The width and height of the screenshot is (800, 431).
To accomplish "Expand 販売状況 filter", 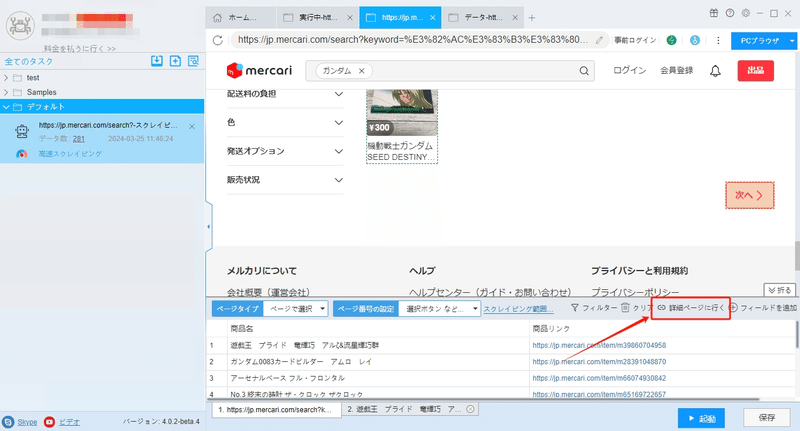I will [x=338, y=180].
